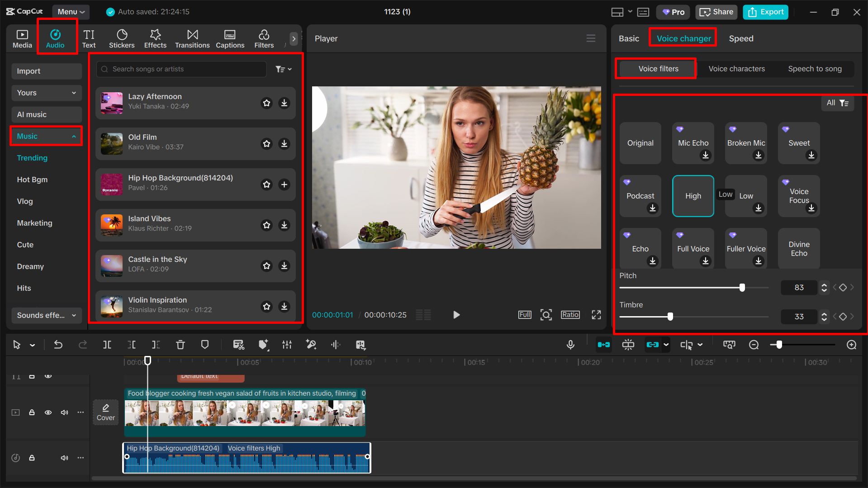
Task: Mute the Hip Hop Background audio track
Action: [64, 458]
